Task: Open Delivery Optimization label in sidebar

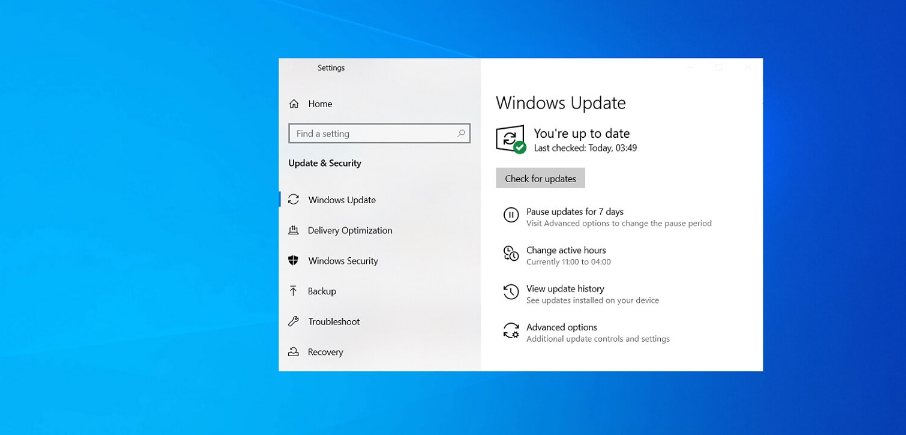Action: click(350, 230)
